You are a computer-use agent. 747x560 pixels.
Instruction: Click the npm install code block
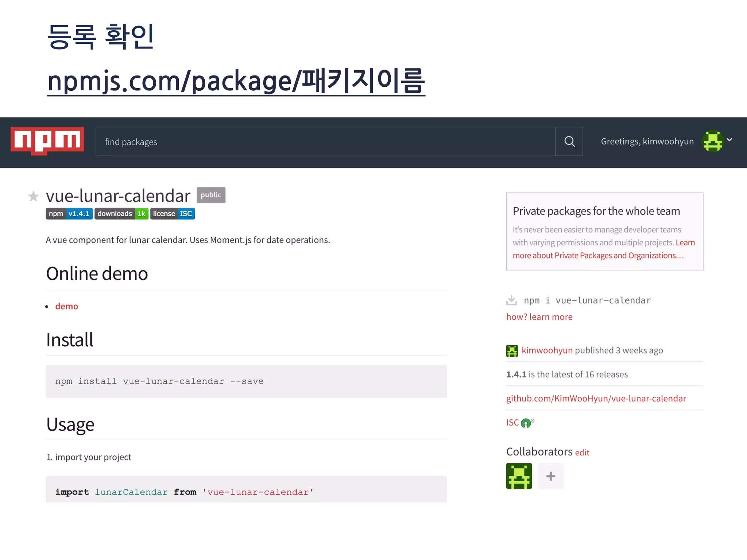tap(246, 381)
